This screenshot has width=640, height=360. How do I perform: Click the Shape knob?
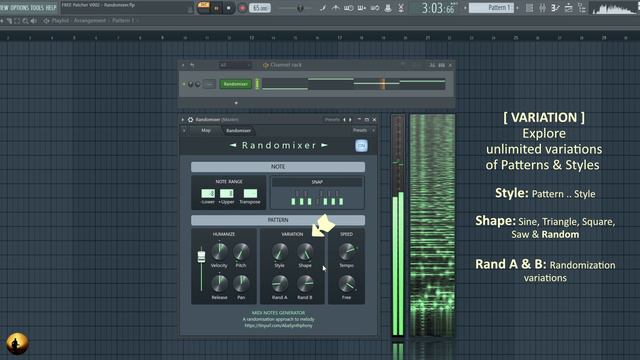tap(305, 251)
